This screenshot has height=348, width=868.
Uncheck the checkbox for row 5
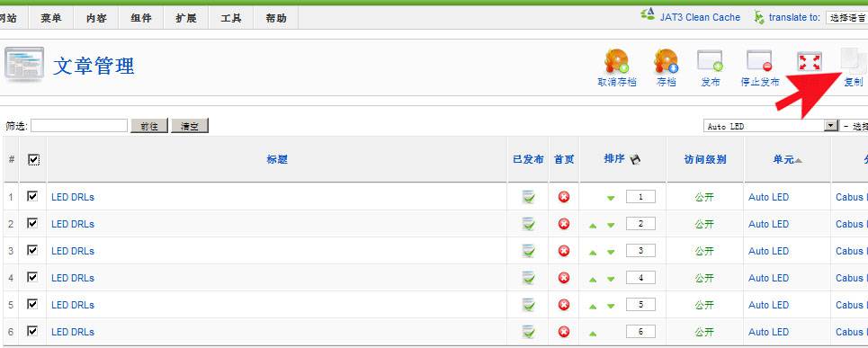pyautogui.click(x=32, y=304)
